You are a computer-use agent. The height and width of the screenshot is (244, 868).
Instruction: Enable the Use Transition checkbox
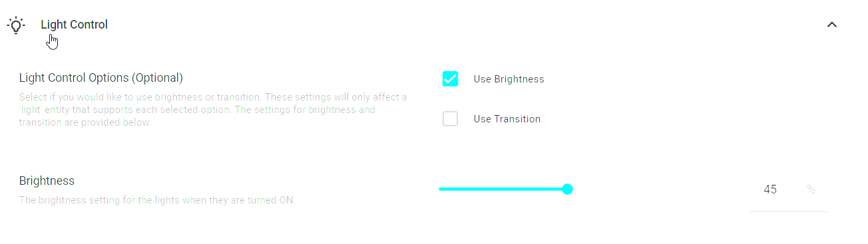pyautogui.click(x=451, y=119)
